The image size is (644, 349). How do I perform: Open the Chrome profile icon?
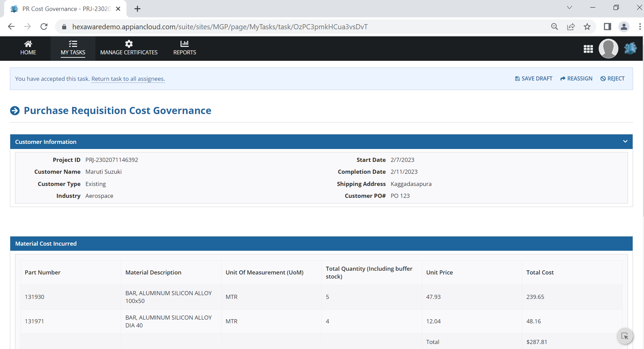pos(624,26)
